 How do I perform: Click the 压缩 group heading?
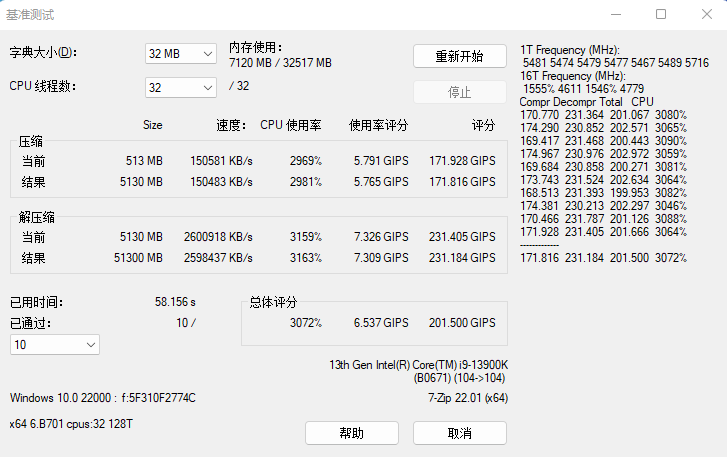(x=31, y=142)
